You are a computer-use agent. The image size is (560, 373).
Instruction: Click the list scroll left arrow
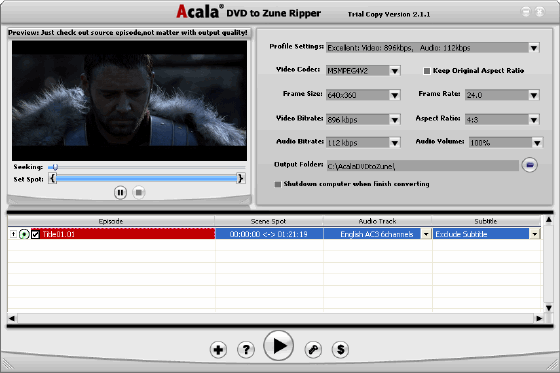(x=12, y=318)
